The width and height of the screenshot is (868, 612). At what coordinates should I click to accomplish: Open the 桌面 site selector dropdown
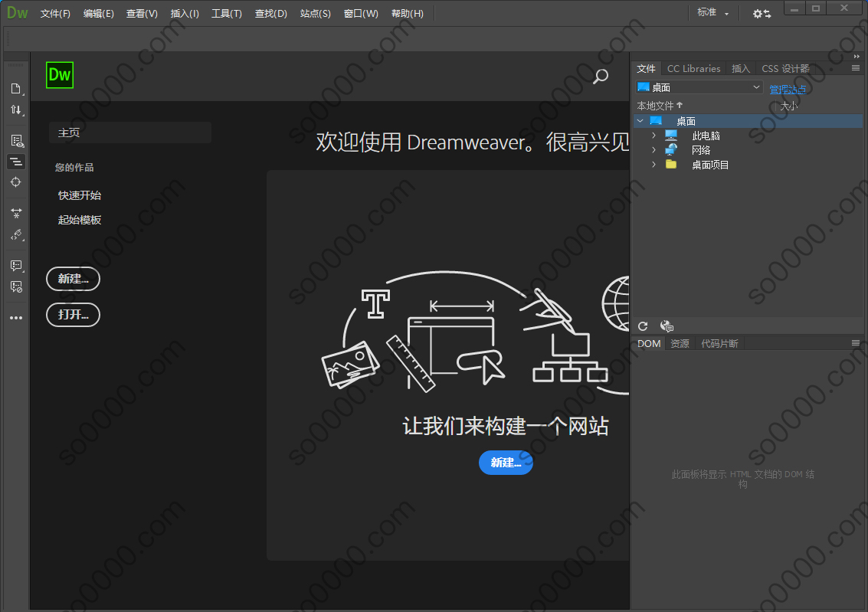pos(699,87)
